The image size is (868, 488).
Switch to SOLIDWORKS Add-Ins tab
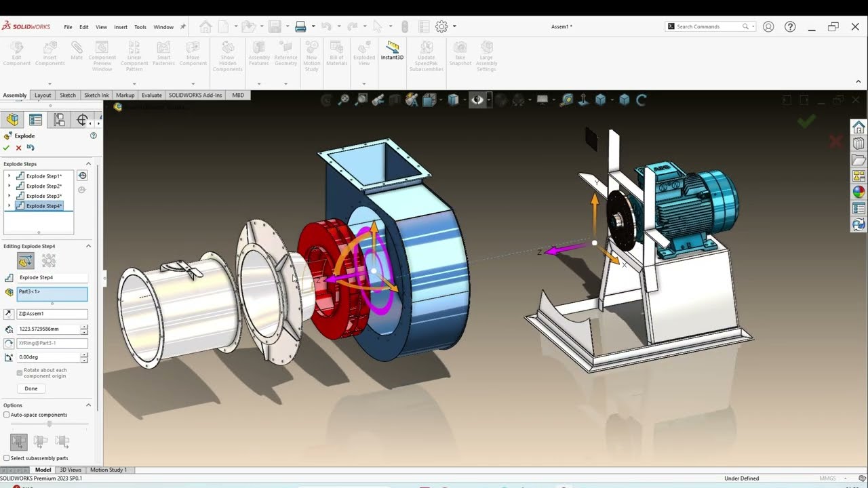[195, 95]
